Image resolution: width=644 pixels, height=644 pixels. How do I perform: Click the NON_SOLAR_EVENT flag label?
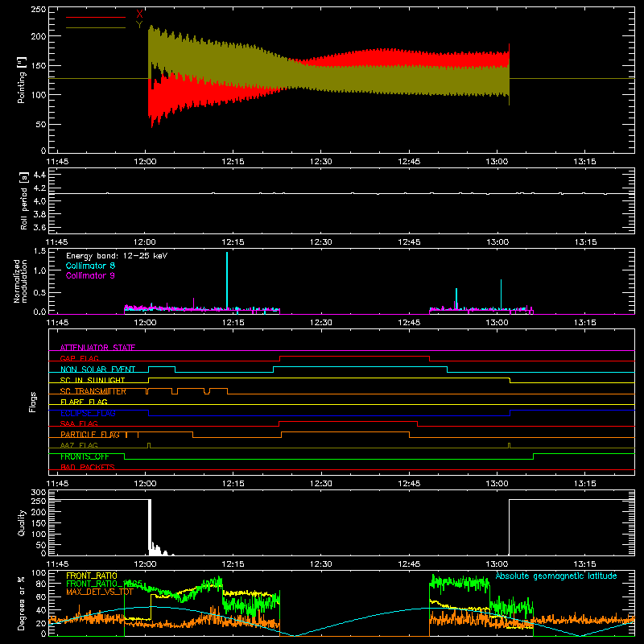(x=97, y=369)
